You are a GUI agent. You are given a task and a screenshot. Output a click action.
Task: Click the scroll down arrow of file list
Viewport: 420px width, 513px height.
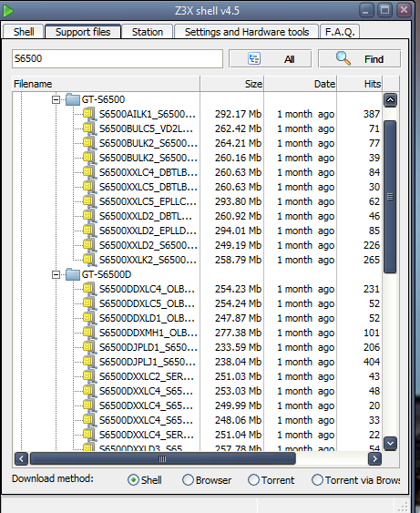tap(390, 444)
